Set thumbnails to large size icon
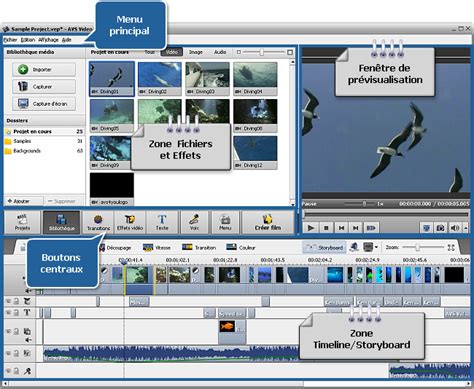474x389 pixels. click(x=290, y=52)
